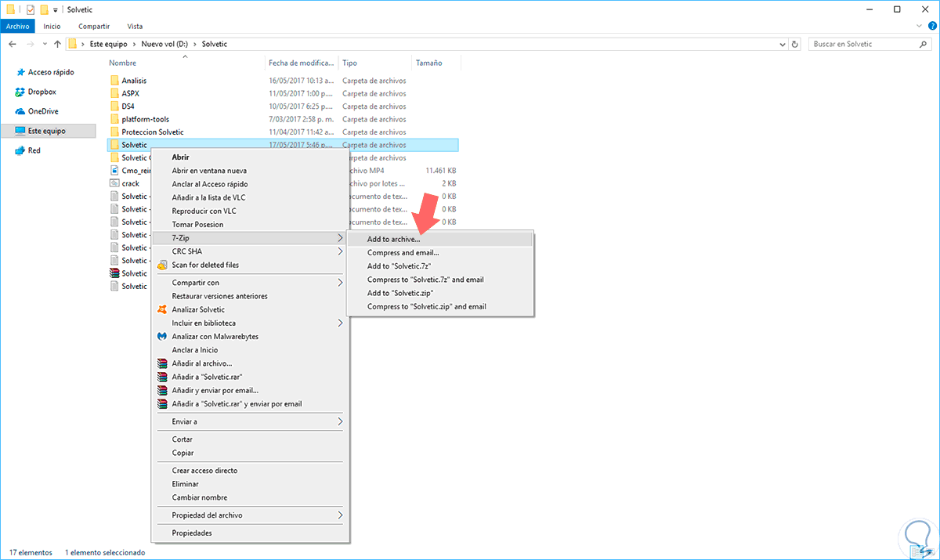
Task: Click the MP4 video icon of the Cmo_rei file
Action: coord(114,170)
